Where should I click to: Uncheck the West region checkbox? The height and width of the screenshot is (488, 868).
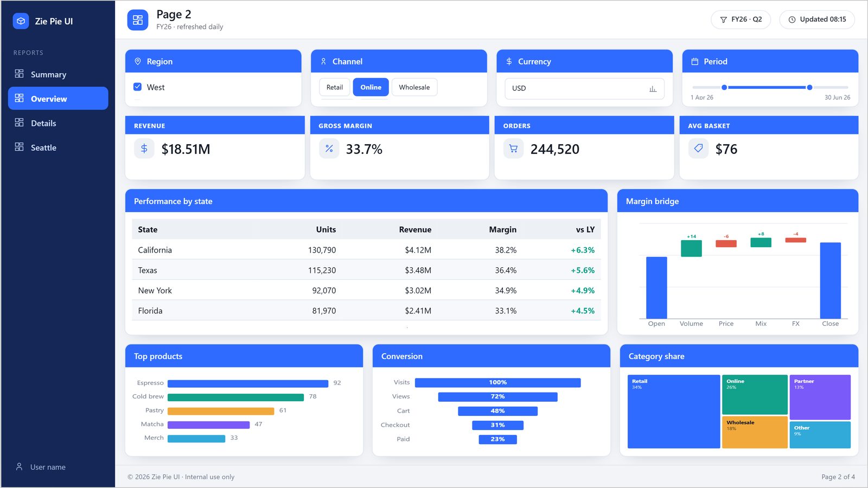pos(138,87)
